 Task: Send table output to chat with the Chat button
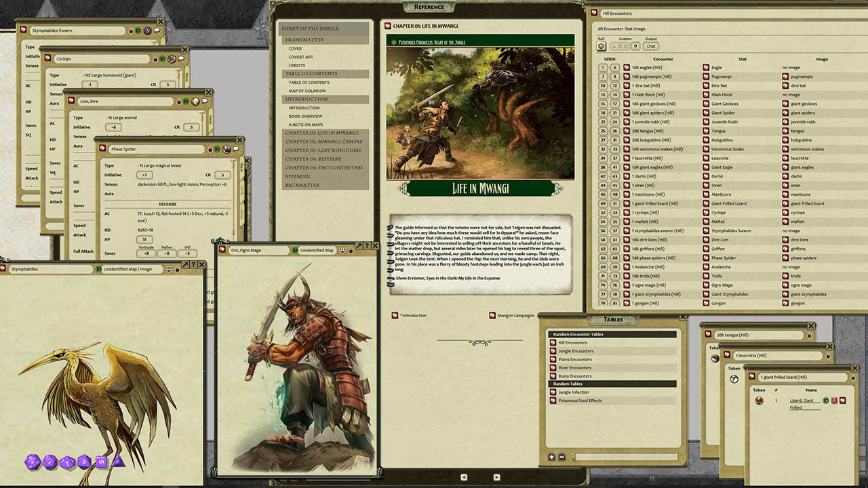coord(651,46)
